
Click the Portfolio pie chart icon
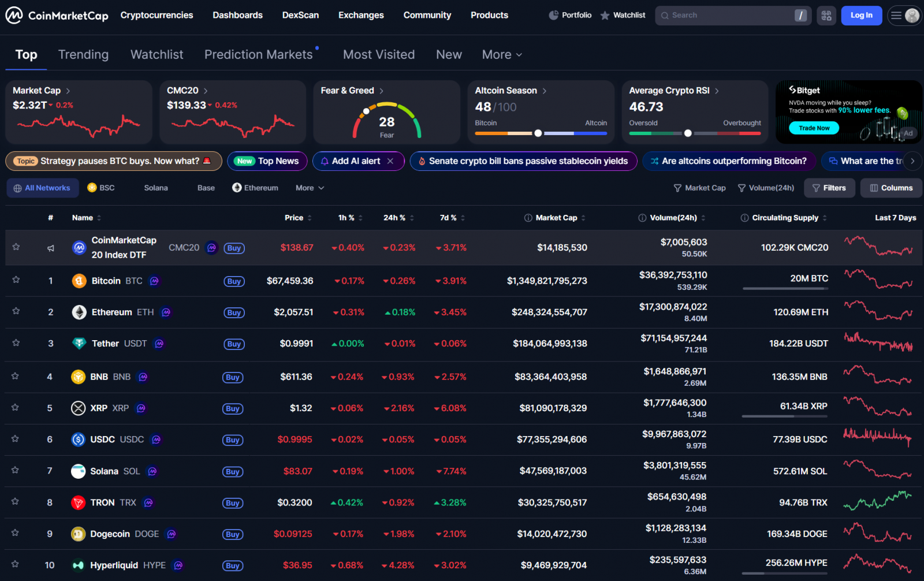[x=553, y=16]
